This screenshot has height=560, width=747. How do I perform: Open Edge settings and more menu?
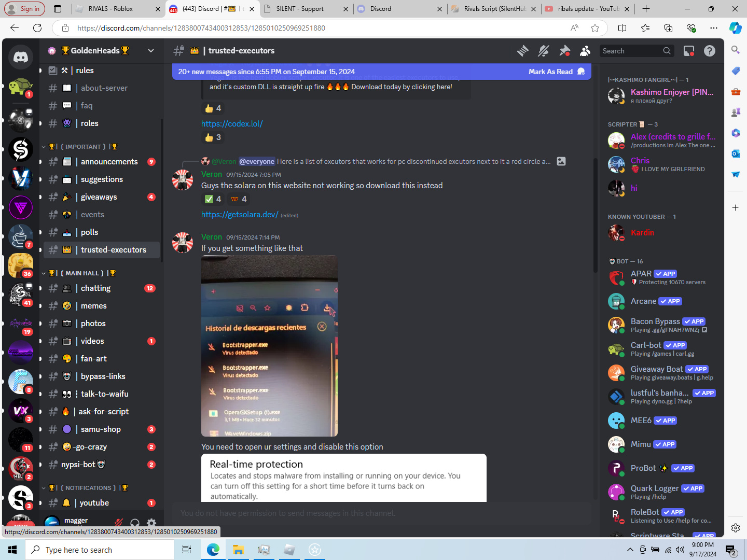[714, 28]
